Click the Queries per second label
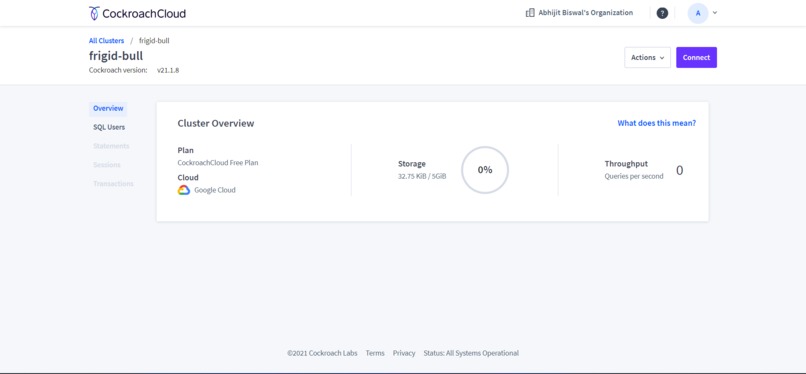Viewport: 806px width, 374px height. (x=634, y=176)
